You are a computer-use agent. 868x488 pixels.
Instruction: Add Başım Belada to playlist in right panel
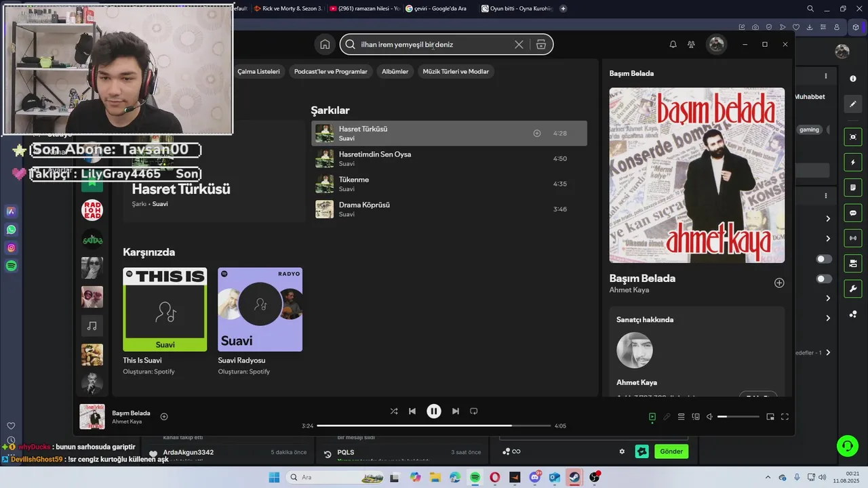click(779, 283)
